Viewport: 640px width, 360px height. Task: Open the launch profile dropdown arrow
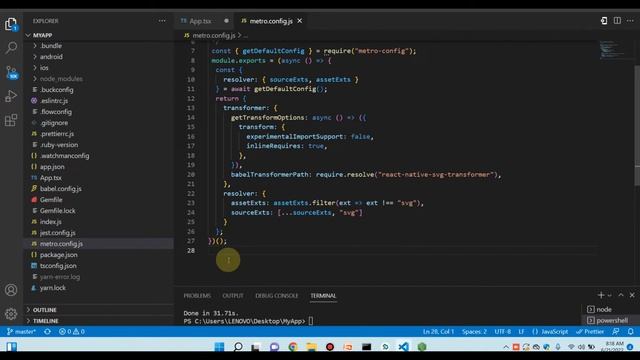tap(609, 296)
